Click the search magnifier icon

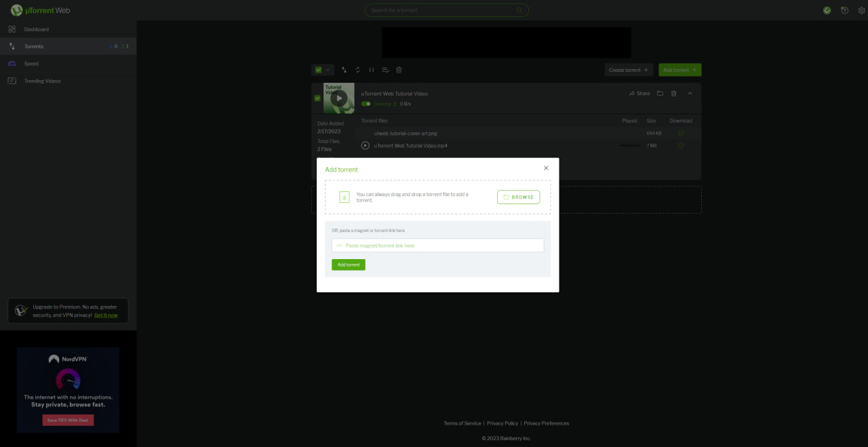519,10
